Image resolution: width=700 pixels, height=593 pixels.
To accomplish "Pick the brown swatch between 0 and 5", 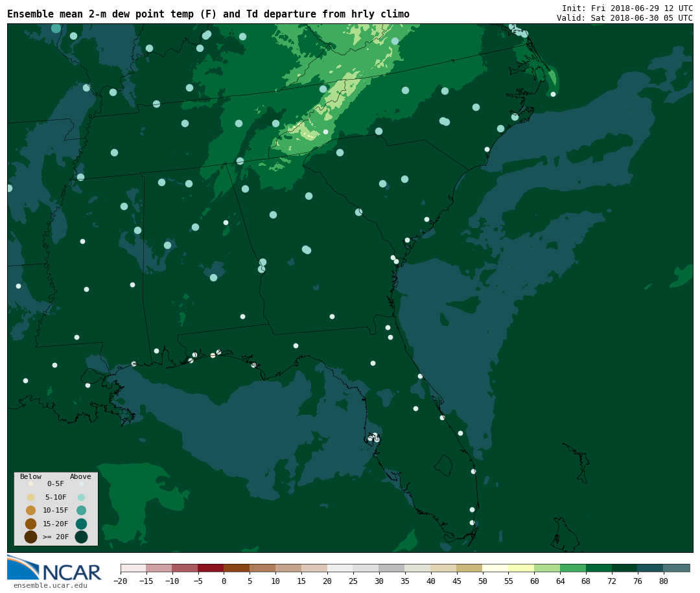I will [237, 568].
